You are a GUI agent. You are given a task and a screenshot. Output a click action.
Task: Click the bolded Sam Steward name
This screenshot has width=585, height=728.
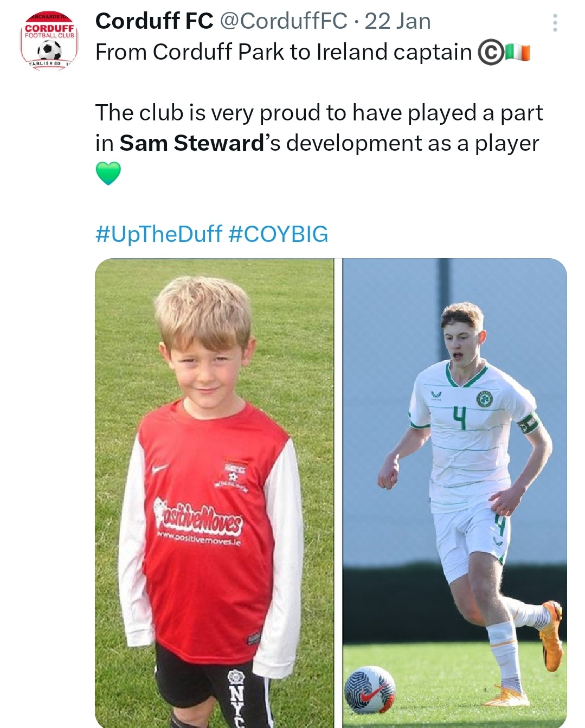191,143
